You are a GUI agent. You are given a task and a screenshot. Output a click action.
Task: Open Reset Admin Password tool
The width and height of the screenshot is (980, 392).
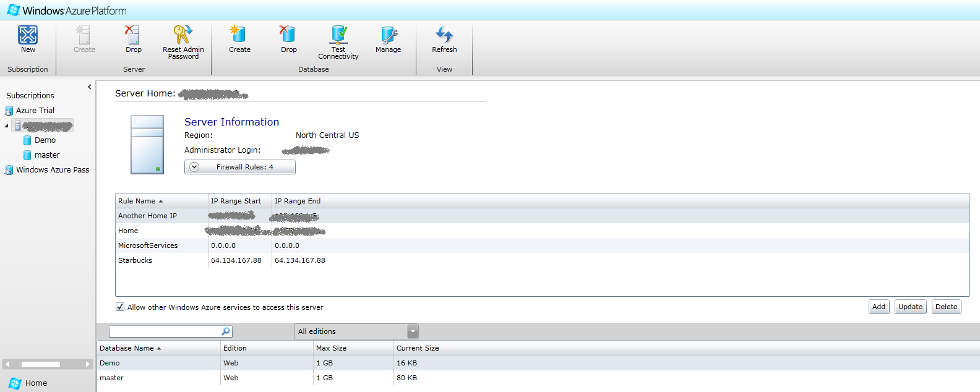[x=183, y=36]
